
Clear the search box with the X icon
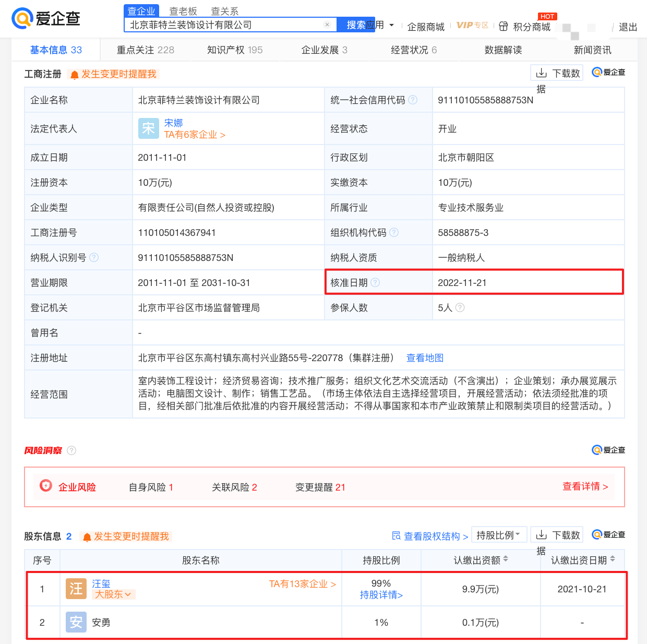tap(327, 25)
